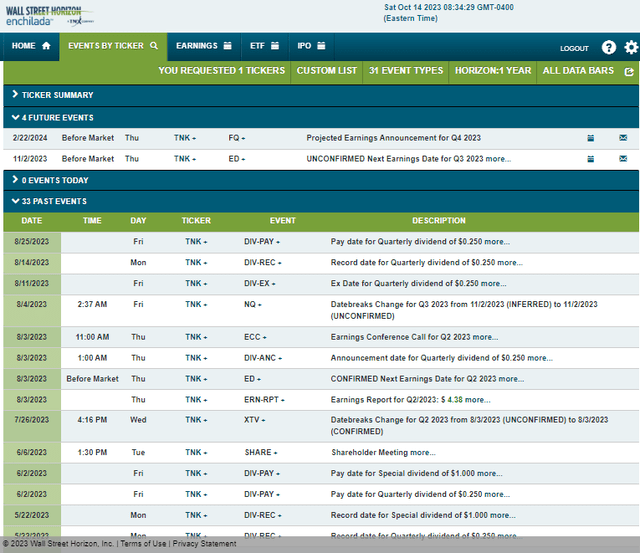Viewport: 640px width, 553px height.
Task: Select the 6/6/2023 date cell
Action: [x=32, y=453]
